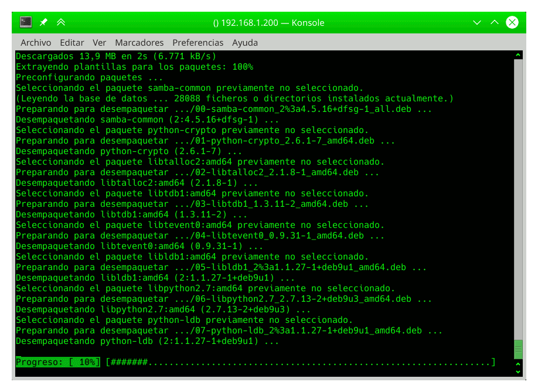Click the window title '192.168.1.200 — Konsole'

tap(268, 23)
